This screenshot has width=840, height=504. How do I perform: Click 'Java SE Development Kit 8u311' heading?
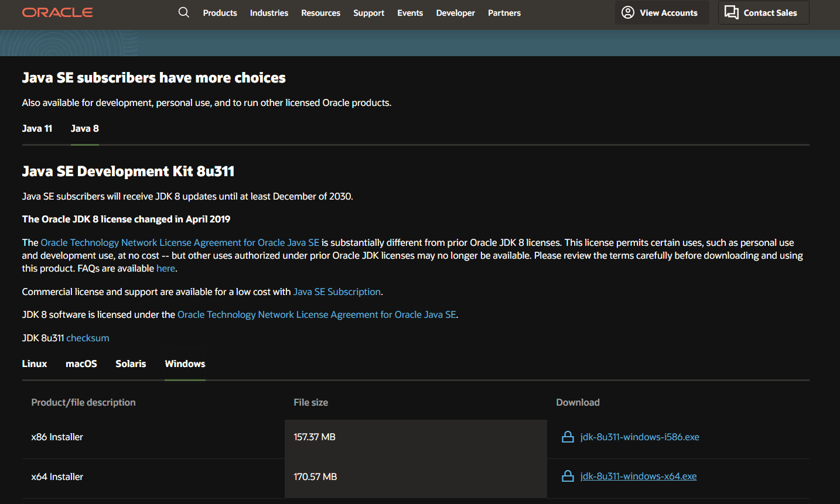(x=128, y=171)
